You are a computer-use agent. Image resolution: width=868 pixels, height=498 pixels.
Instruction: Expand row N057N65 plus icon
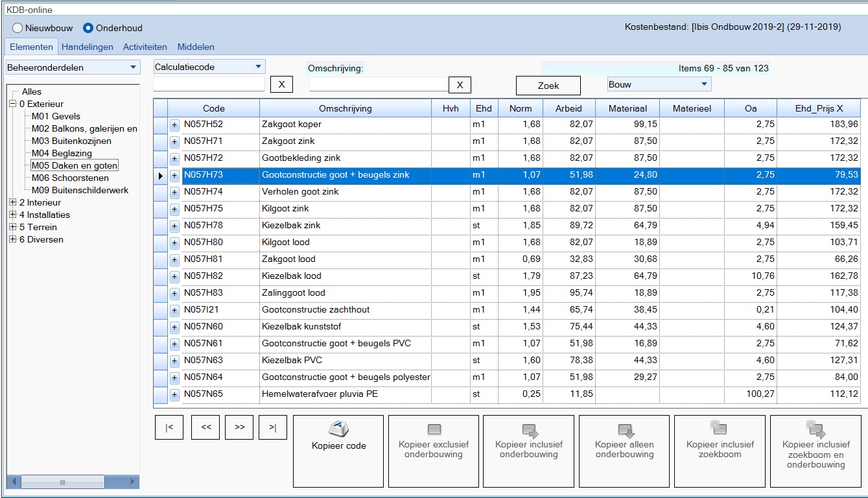[174, 394]
